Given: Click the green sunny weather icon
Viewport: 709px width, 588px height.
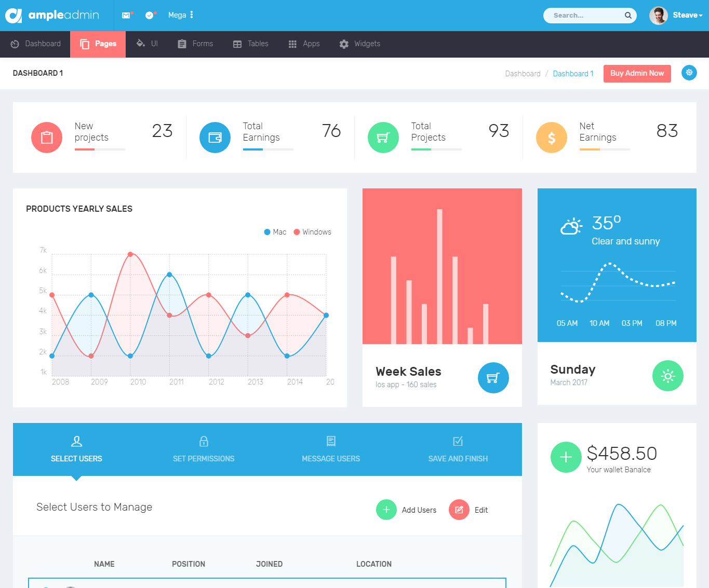Looking at the screenshot, I should tap(667, 376).
